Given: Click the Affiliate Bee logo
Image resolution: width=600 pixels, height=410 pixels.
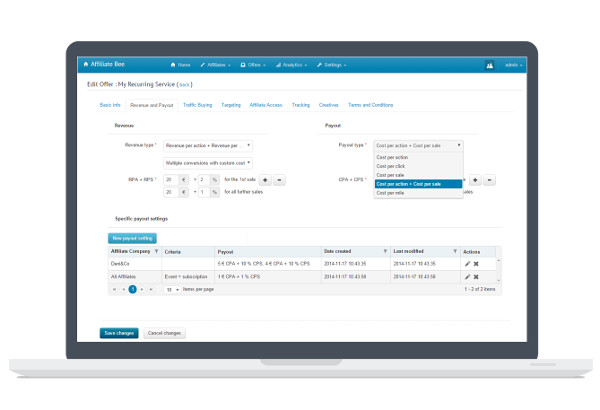Looking at the screenshot, I should 104,64.
